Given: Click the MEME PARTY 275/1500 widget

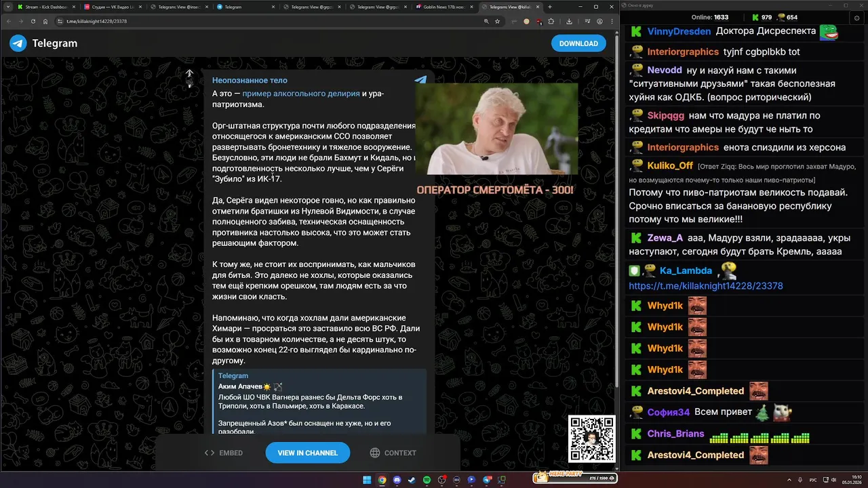Looking at the screenshot, I should pos(574,478).
